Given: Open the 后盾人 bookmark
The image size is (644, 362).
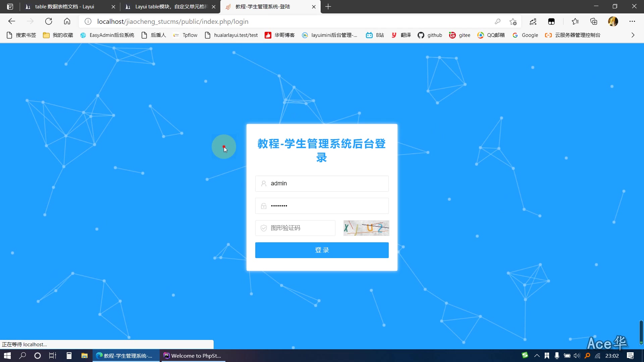Looking at the screenshot, I should [x=154, y=35].
